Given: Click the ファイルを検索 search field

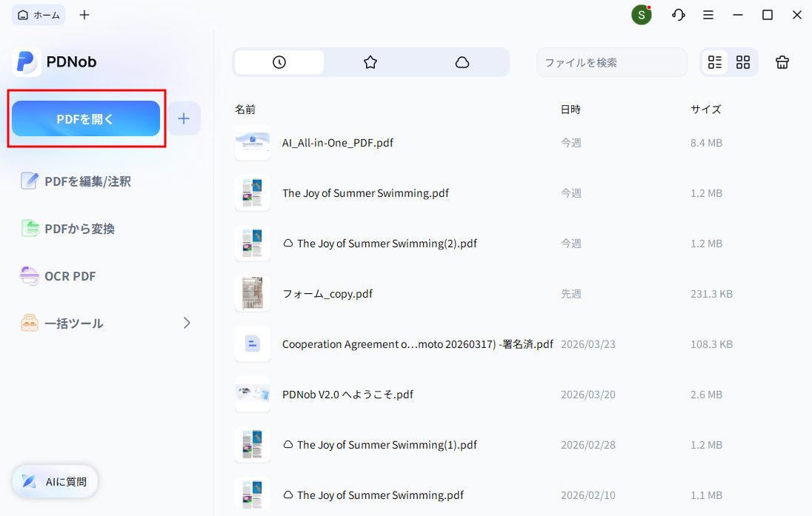Looking at the screenshot, I should point(612,62).
